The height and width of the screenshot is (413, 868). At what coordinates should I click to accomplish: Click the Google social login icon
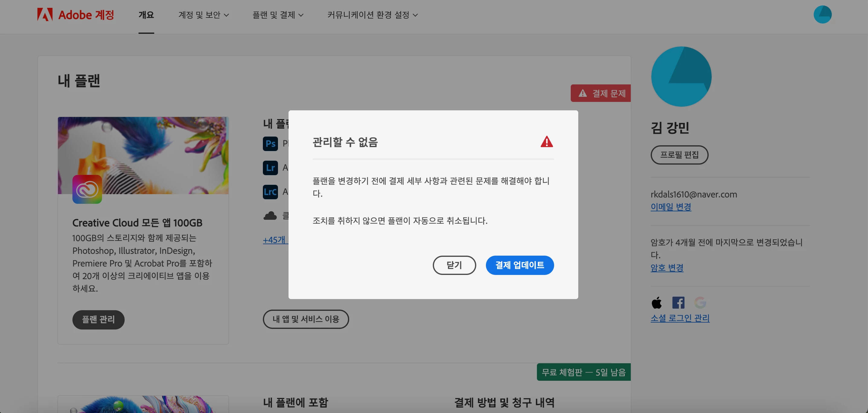(700, 303)
